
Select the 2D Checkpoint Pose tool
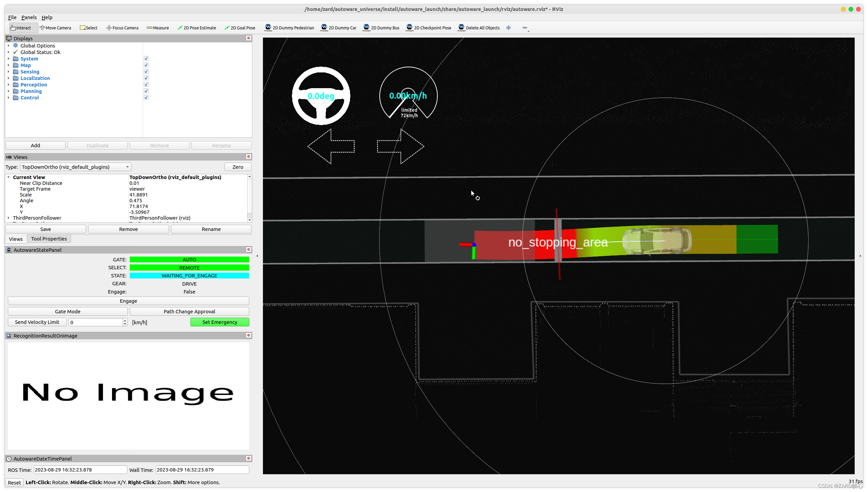(x=429, y=28)
